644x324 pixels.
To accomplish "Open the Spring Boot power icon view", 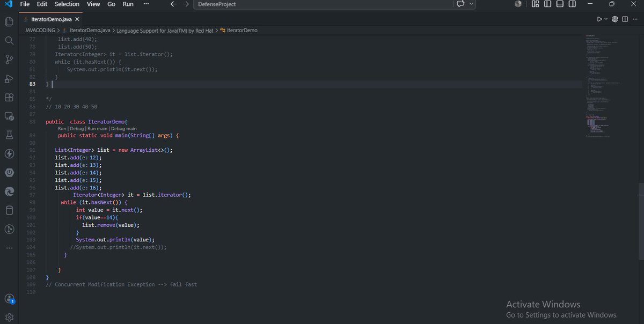I will (x=9, y=173).
